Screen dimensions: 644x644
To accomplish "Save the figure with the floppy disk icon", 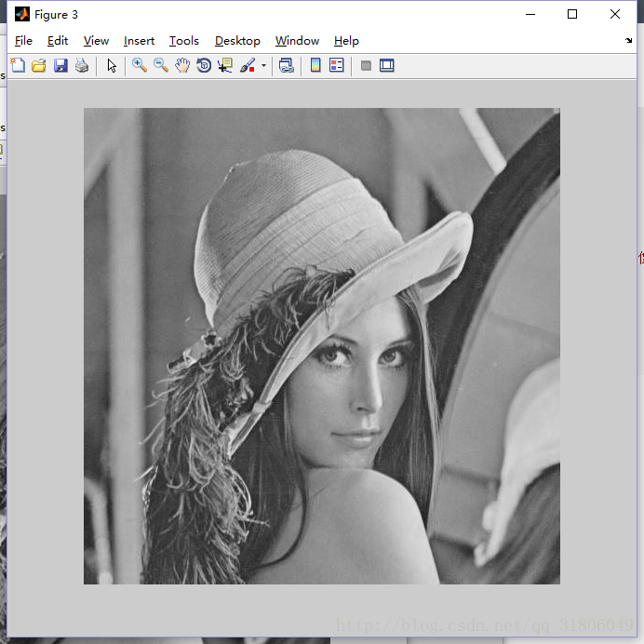I will pos(60,65).
